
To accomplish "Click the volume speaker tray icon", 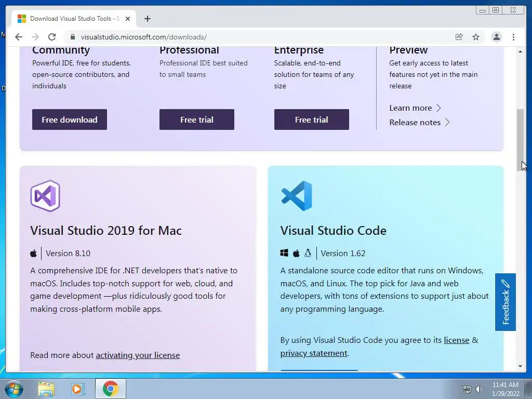I will point(480,389).
